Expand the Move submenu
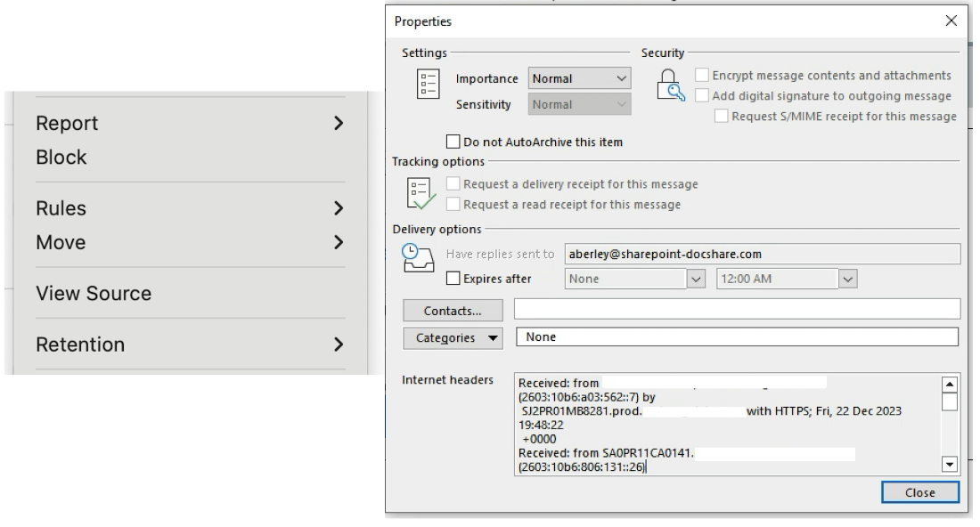Image resolution: width=980 pixels, height=527 pixels. pyautogui.click(x=190, y=242)
